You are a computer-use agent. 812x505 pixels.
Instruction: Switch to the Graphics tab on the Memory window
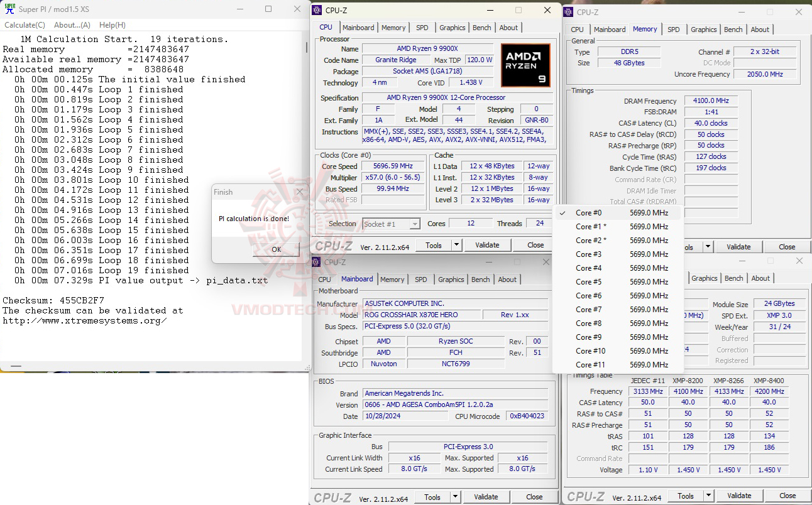click(x=703, y=29)
